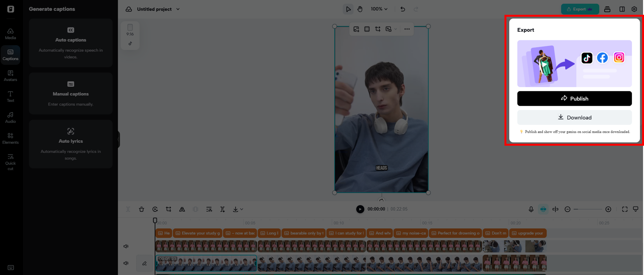Click the TikTok platform icon under 9:16

[x=130, y=43]
